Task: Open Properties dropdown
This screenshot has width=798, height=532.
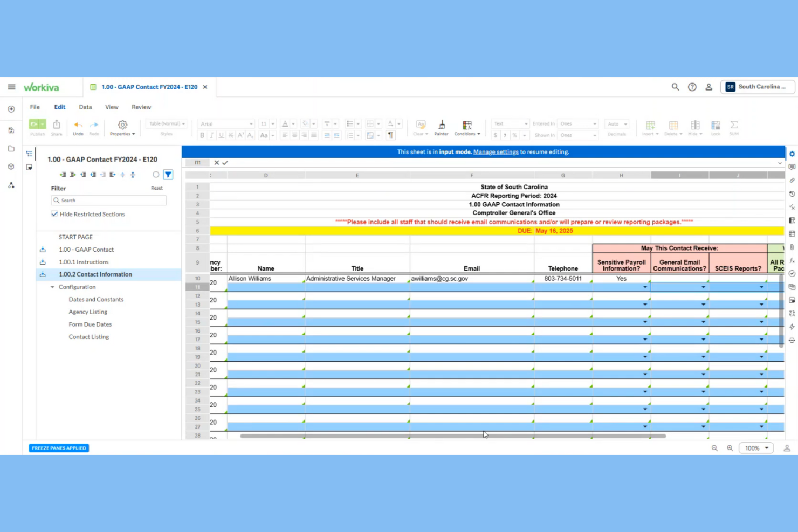Action: point(122,128)
